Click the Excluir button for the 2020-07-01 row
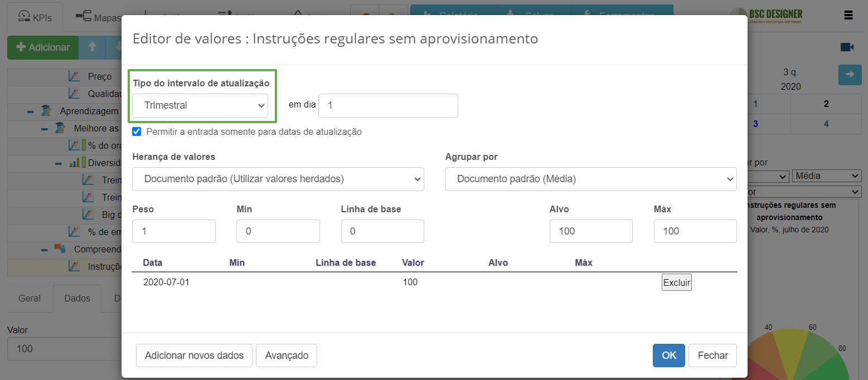868x380 pixels. click(676, 282)
